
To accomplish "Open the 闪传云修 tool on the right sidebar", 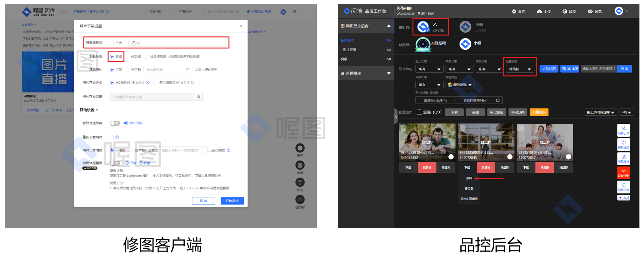I will tap(623, 130).
